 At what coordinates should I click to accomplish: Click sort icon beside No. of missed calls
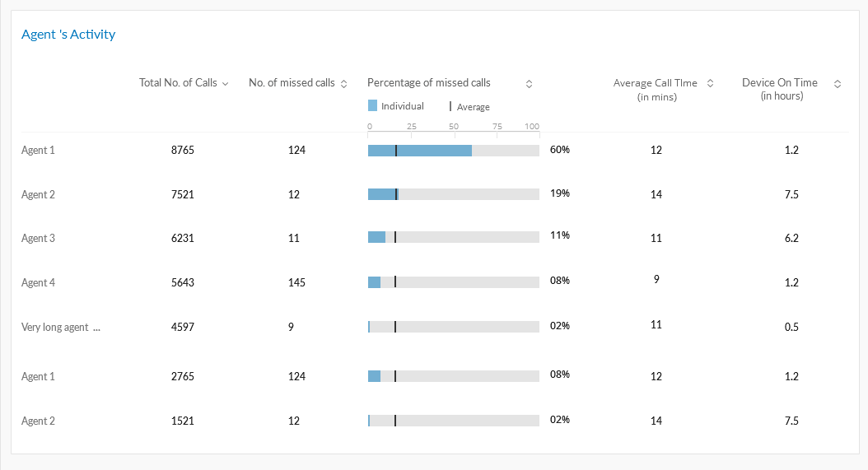click(x=343, y=83)
